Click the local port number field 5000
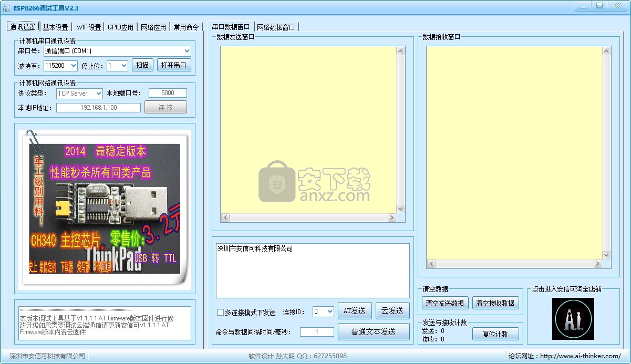Screen dimensions: 631x364 [x=168, y=93]
